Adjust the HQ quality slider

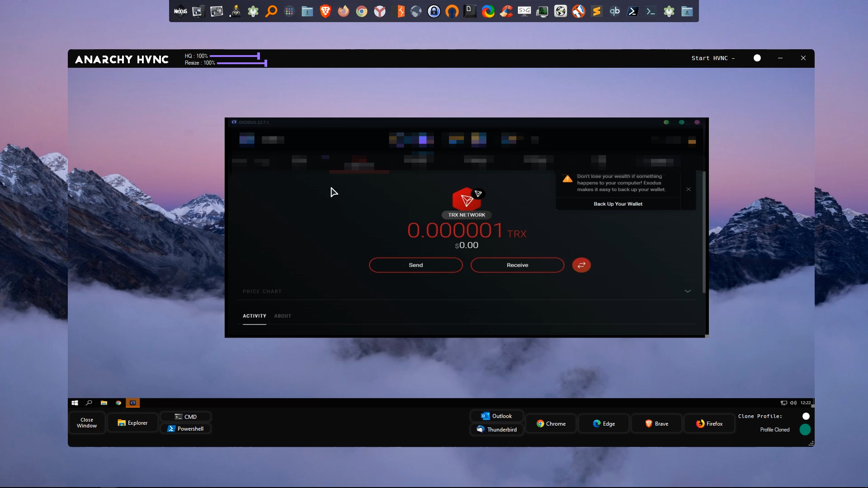pos(258,56)
